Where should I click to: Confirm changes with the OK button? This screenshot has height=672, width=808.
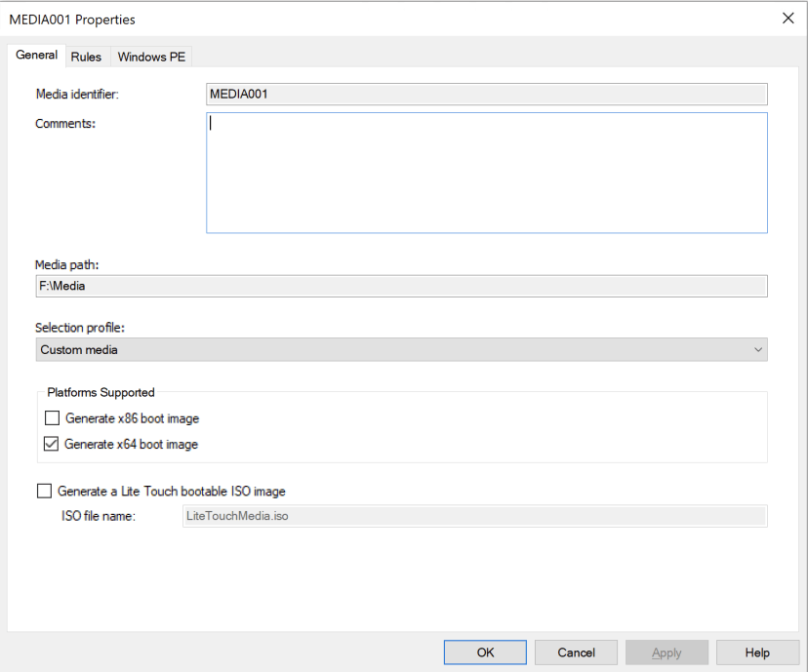point(484,652)
